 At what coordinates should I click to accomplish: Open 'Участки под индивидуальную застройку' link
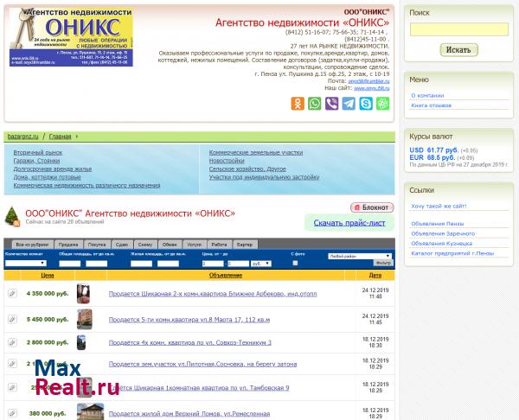tap(264, 177)
